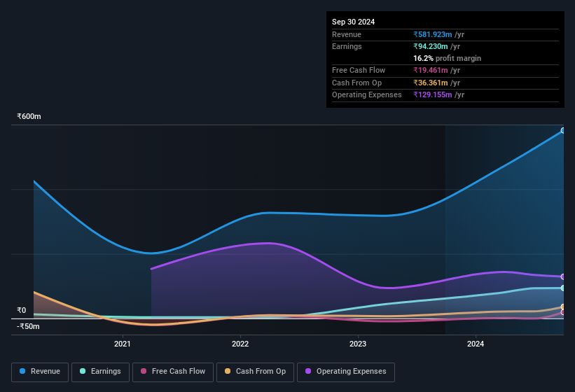Click the Earnings row label in tooltip

click(347, 46)
